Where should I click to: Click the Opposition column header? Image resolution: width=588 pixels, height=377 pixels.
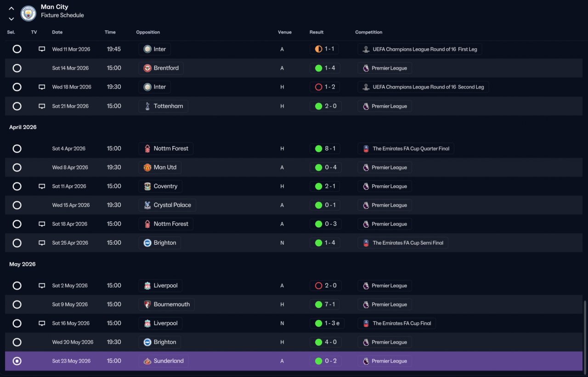[148, 32]
